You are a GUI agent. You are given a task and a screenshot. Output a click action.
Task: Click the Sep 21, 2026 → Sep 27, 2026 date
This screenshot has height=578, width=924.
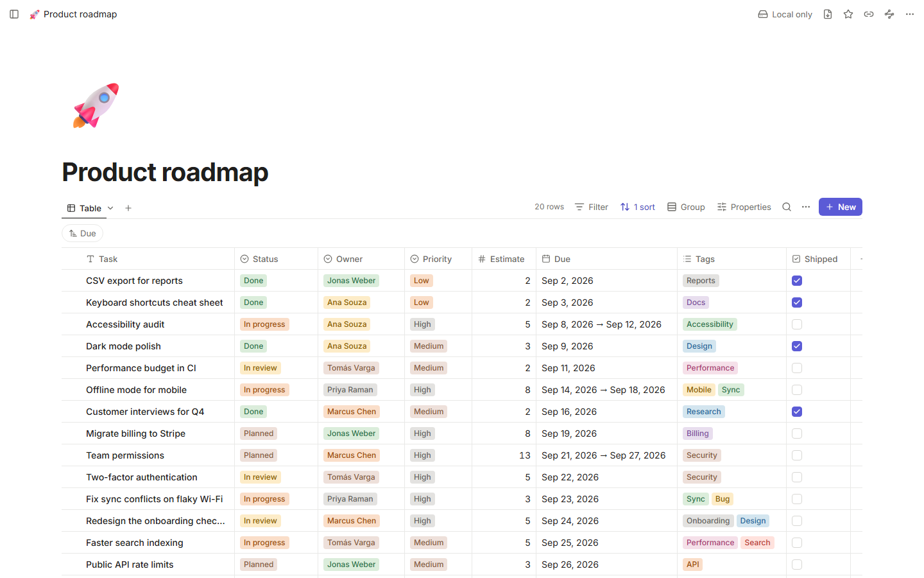coord(604,455)
